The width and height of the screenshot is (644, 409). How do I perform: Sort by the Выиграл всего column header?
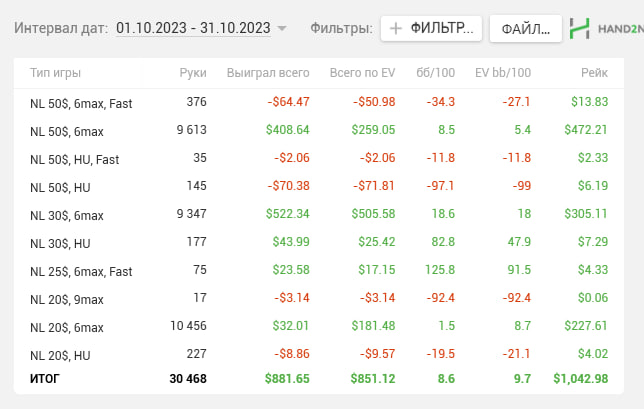(x=268, y=73)
